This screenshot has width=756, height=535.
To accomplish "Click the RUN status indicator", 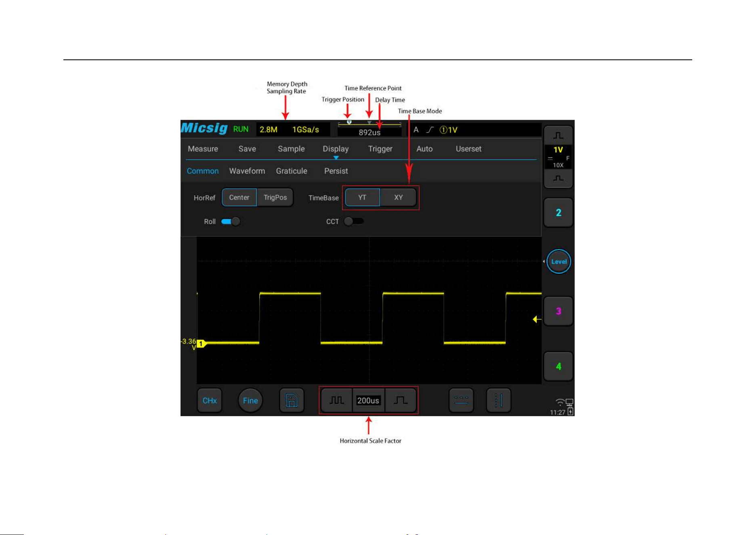I will pyautogui.click(x=241, y=129).
